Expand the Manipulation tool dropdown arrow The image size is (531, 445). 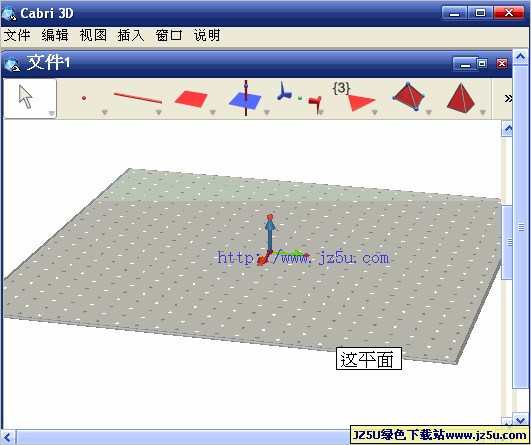tap(51, 113)
